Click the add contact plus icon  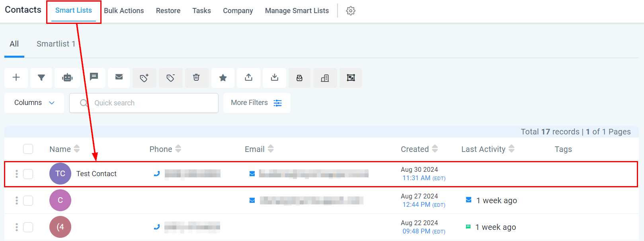16,78
